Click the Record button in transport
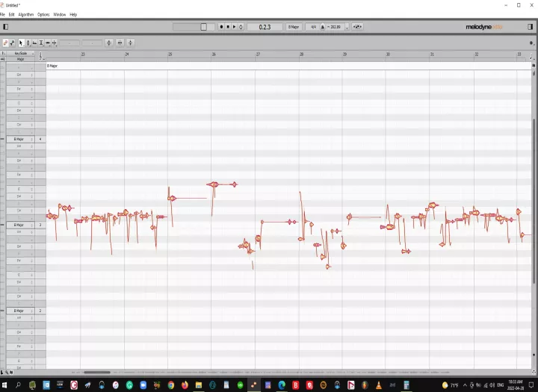Viewport: 538px width, 392px height. pos(221,27)
